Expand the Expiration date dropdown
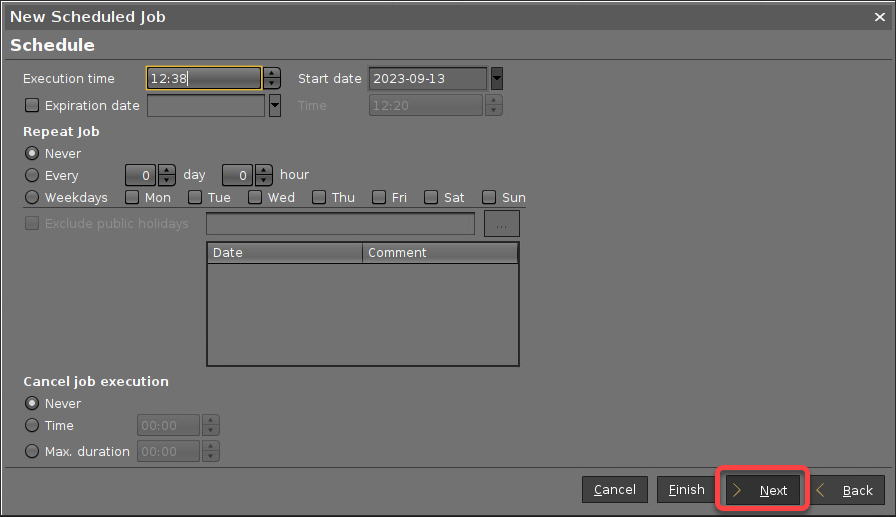The image size is (896, 517). tap(274, 105)
